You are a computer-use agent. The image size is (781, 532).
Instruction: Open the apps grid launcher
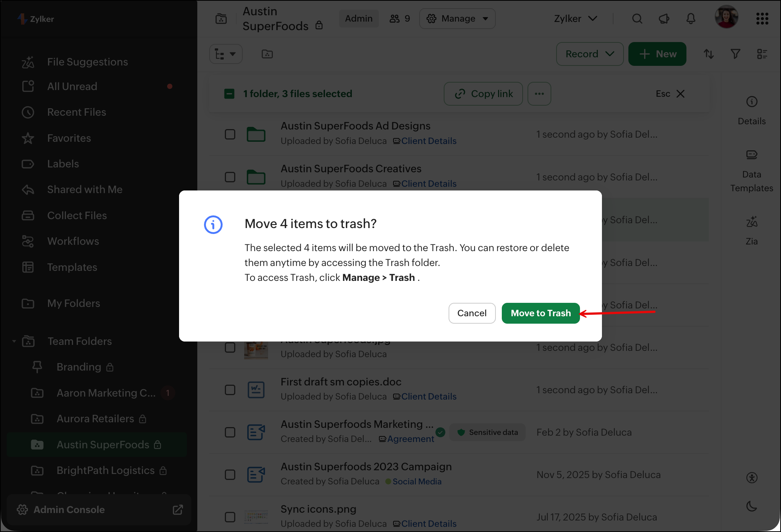(762, 19)
